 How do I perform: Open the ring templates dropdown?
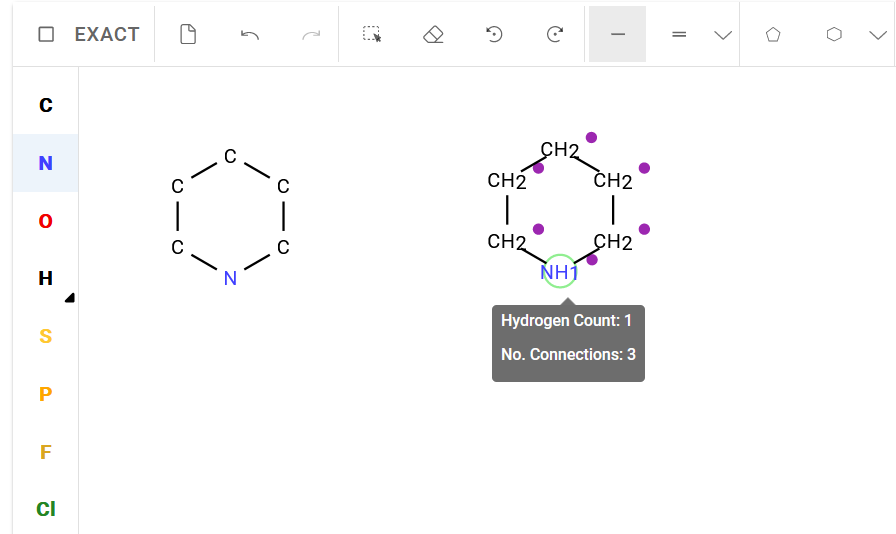(x=877, y=35)
